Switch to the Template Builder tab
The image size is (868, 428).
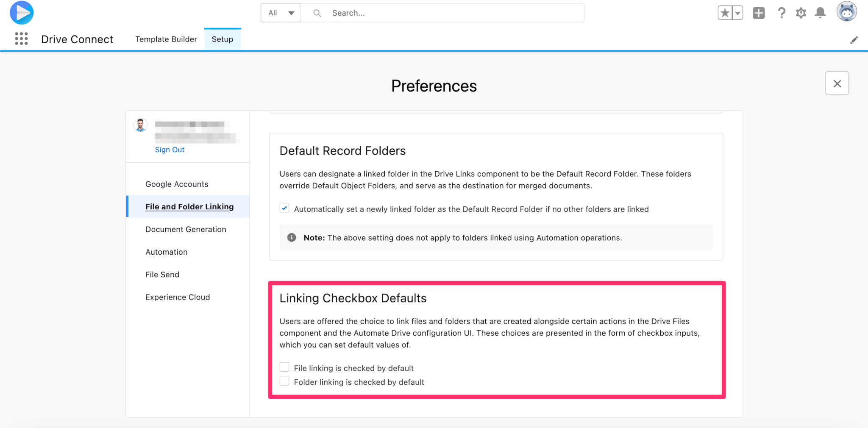pyautogui.click(x=166, y=39)
